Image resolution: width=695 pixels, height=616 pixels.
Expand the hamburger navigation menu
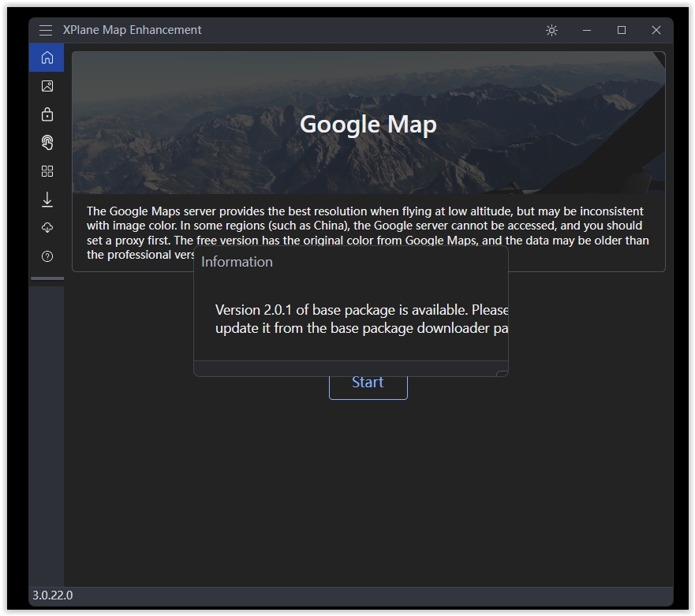coord(46,30)
